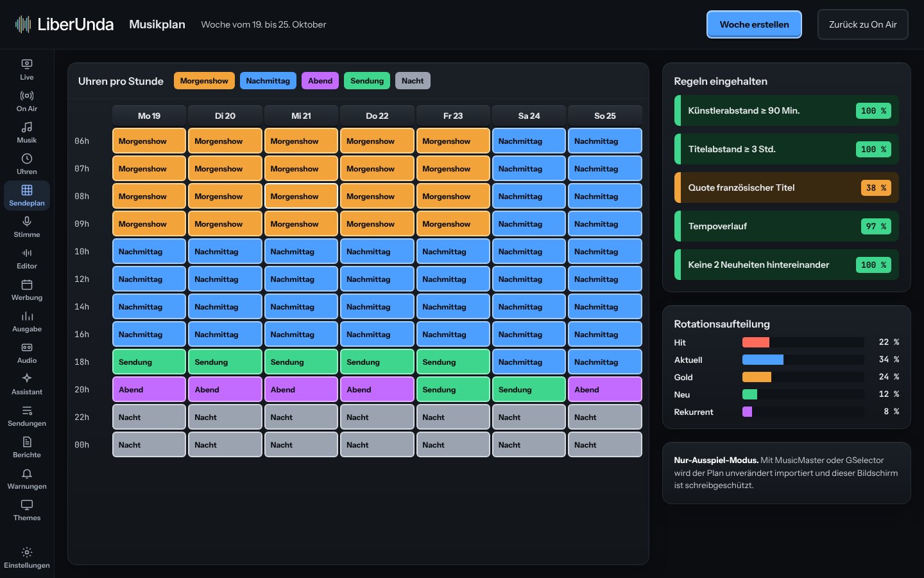Click the Mo 19 column header
This screenshot has width=924, height=578.
(149, 116)
